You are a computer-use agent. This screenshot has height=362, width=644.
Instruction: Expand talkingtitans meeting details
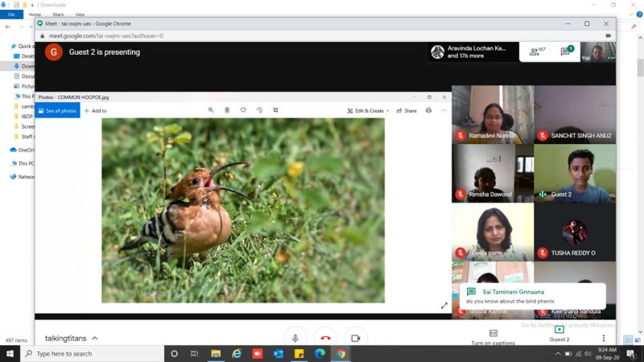(72, 338)
